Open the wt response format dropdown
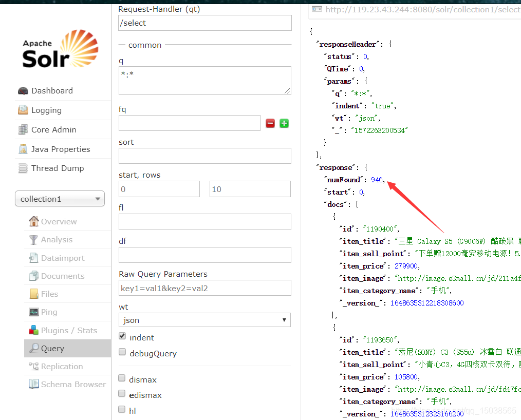521x420 pixels. (x=204, y=320)
